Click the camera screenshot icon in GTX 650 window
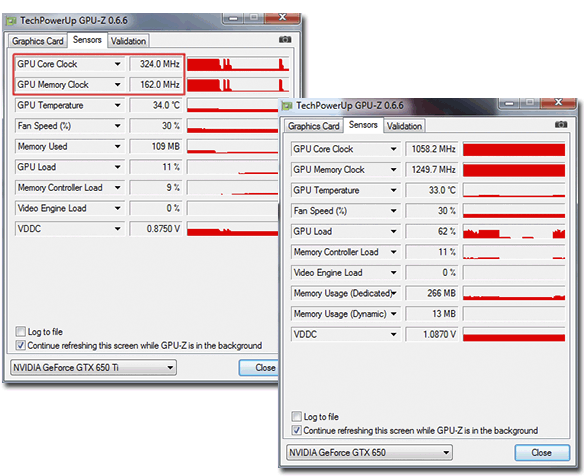Image resolution: width=584 pixels, height=476 pixels. coord(561,124)
